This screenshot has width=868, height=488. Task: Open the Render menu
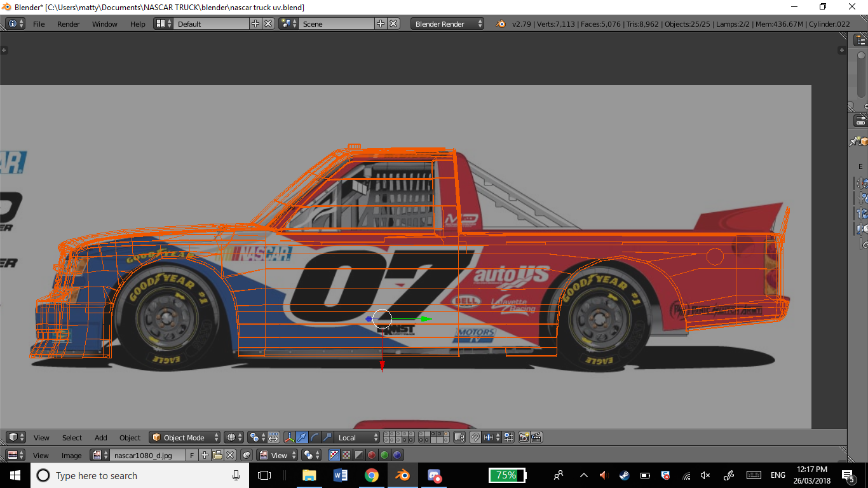(69, 24)
